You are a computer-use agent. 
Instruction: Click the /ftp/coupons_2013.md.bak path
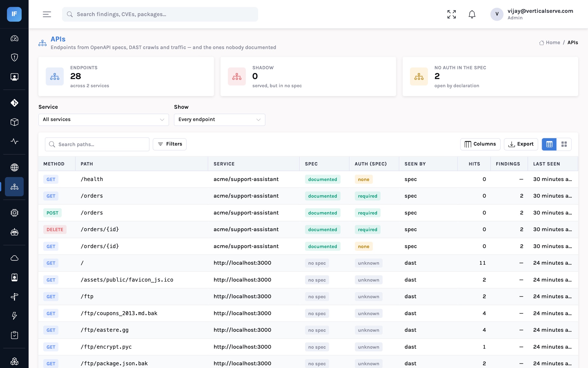[119, 313]
